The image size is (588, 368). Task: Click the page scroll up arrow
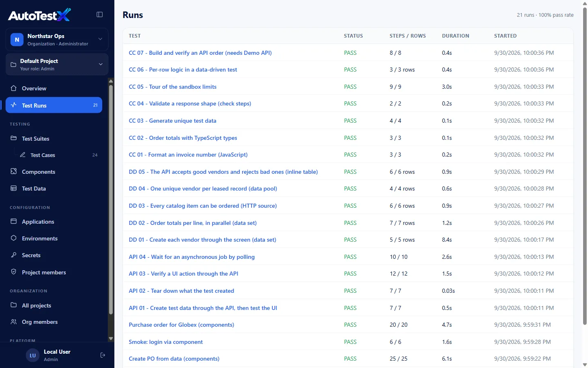(585, 3)
